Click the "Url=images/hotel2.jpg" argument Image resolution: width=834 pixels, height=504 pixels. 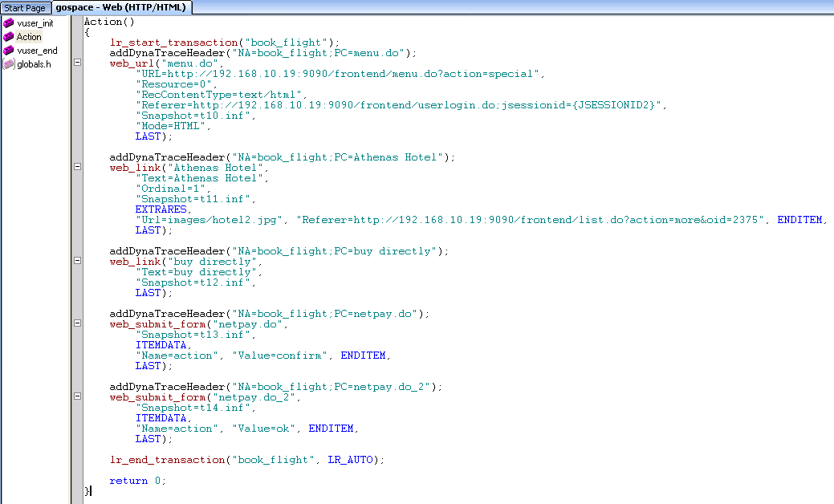209,220
